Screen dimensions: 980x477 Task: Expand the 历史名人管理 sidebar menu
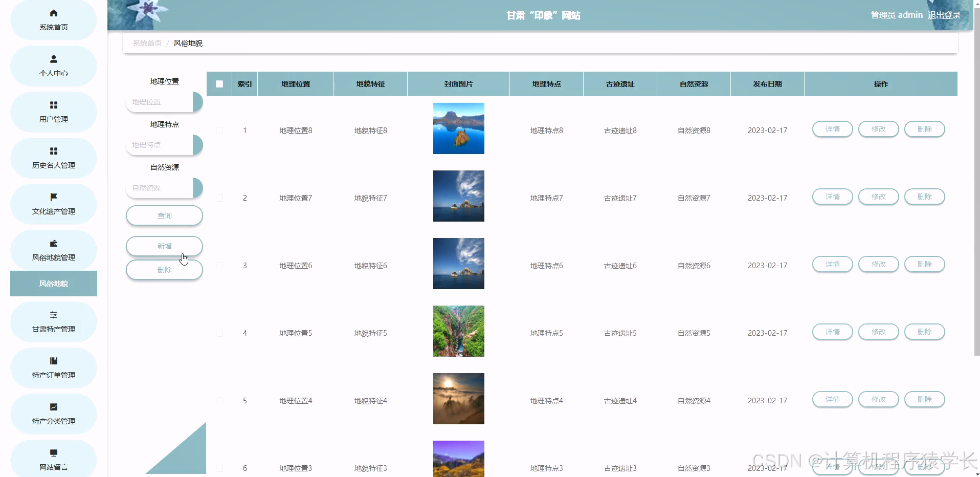[54, 158]
